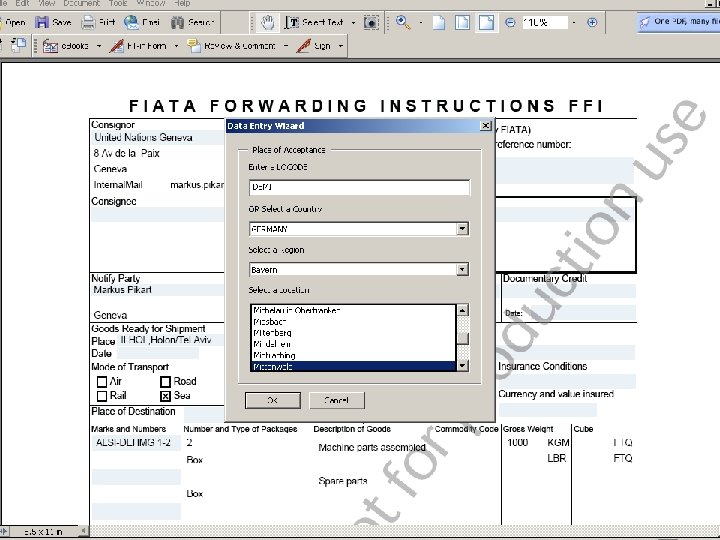Expand the Sign dropdown arrow
Screen dimensions: 720x540
click(x=341, y=46)
